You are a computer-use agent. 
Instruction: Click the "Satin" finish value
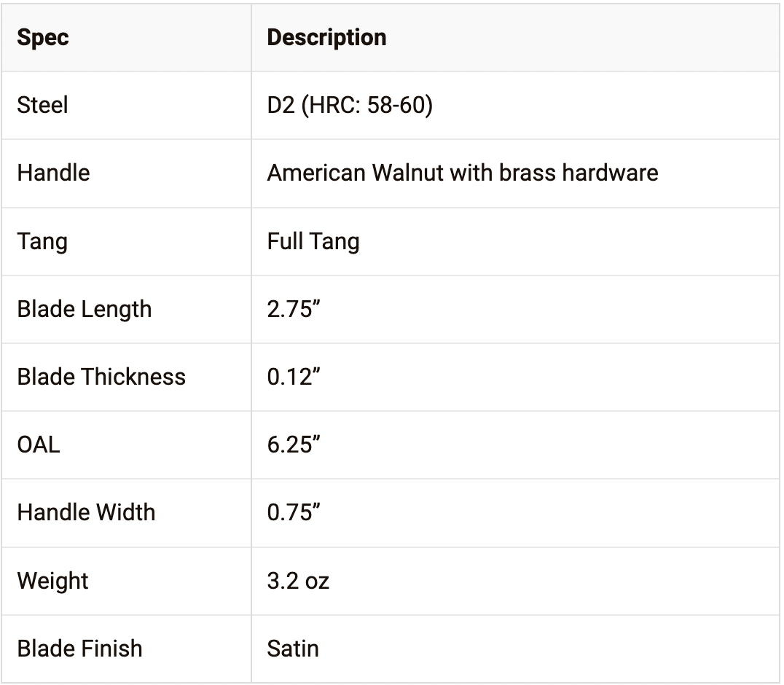[293, 649]
